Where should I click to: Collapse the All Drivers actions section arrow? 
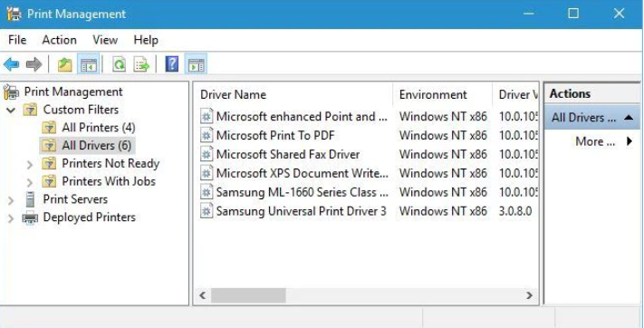[x=629, y=118]
